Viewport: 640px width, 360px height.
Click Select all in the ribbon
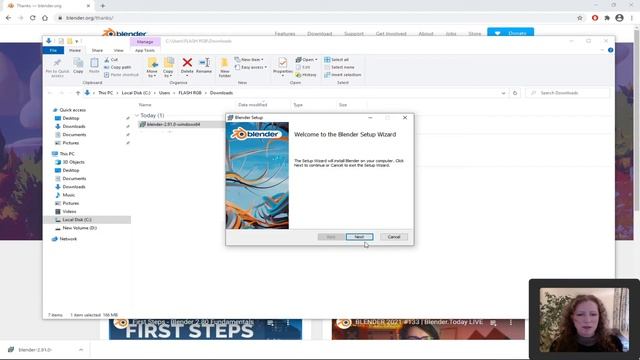336,60
